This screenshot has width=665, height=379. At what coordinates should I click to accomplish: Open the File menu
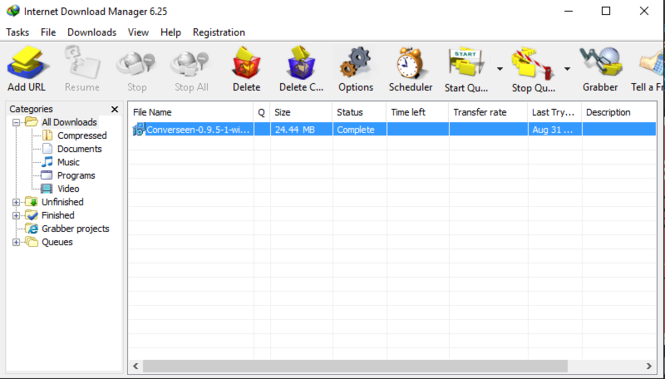pos(48,32)
